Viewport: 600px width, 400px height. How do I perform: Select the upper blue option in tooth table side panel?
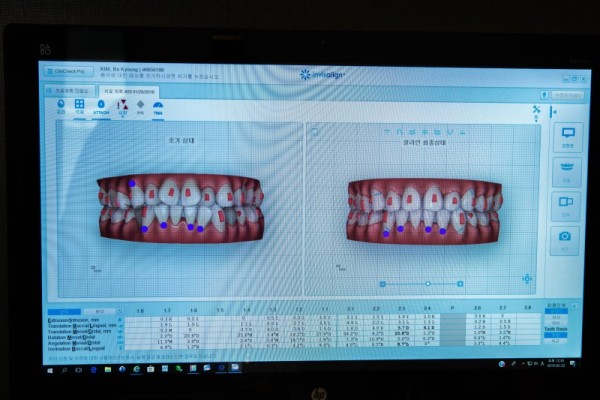point(556,312)
